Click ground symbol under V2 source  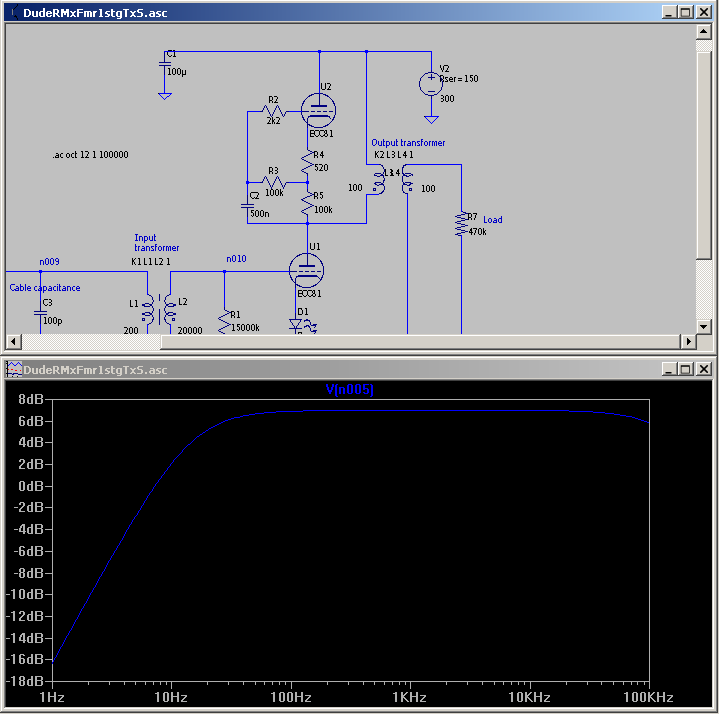[431, 120]
